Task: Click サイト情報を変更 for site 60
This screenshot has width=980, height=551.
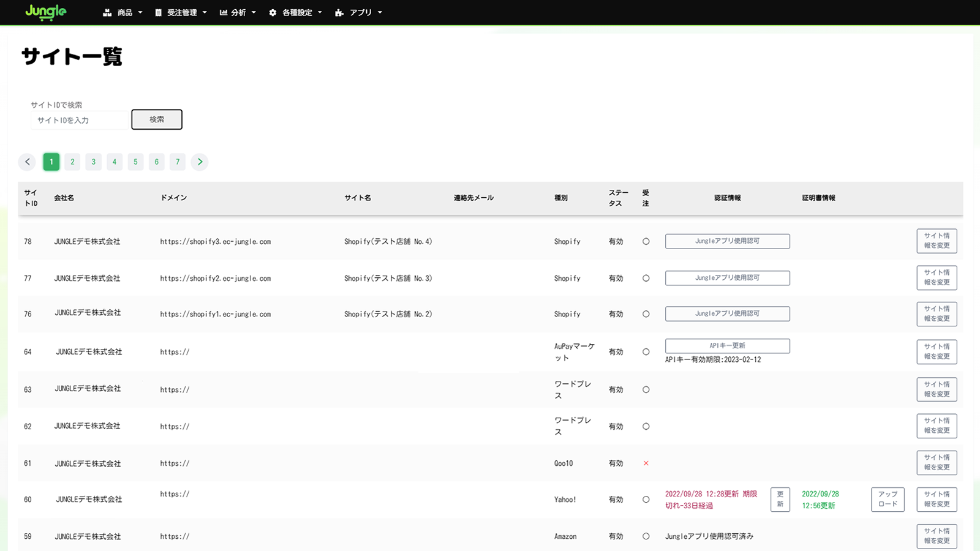Action: coord(937,500)
